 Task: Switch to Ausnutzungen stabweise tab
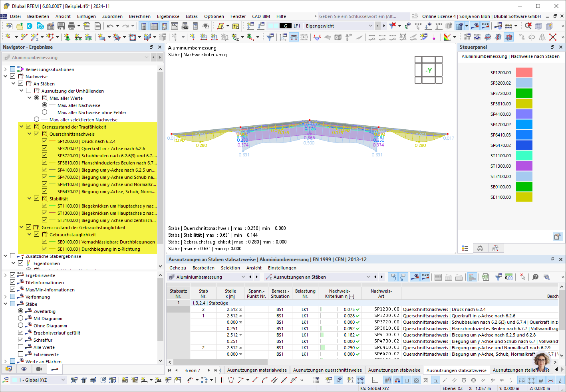[x=394, y=370]
